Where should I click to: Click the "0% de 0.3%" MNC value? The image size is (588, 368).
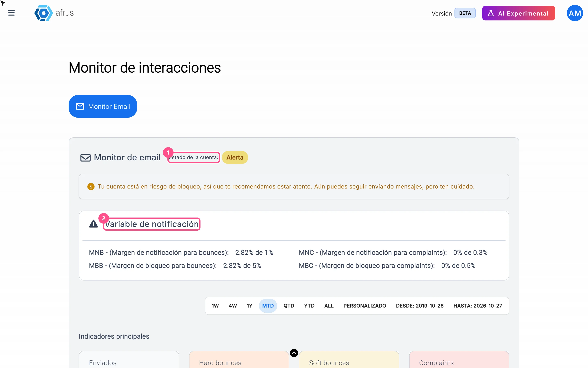click(x=470, y=253)
